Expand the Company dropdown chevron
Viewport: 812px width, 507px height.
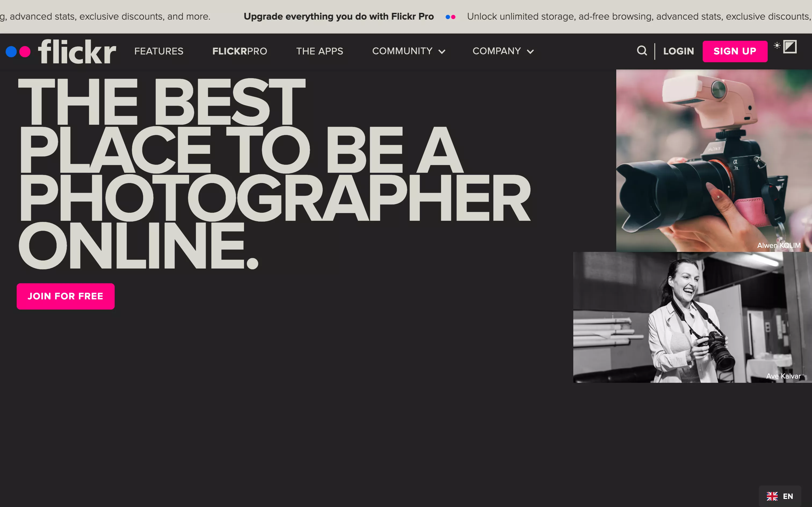(530, 52)
